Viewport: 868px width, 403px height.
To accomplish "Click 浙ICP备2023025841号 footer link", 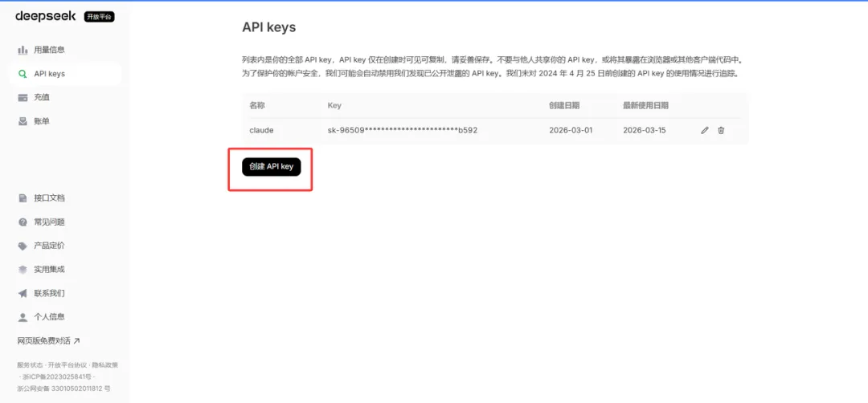I will tap(58, 377).
